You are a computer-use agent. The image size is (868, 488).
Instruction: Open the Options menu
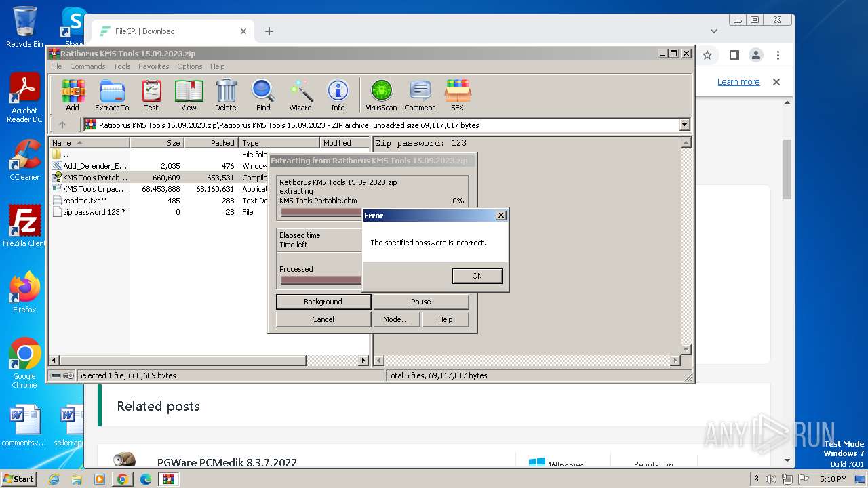click(x=190, y=66)
